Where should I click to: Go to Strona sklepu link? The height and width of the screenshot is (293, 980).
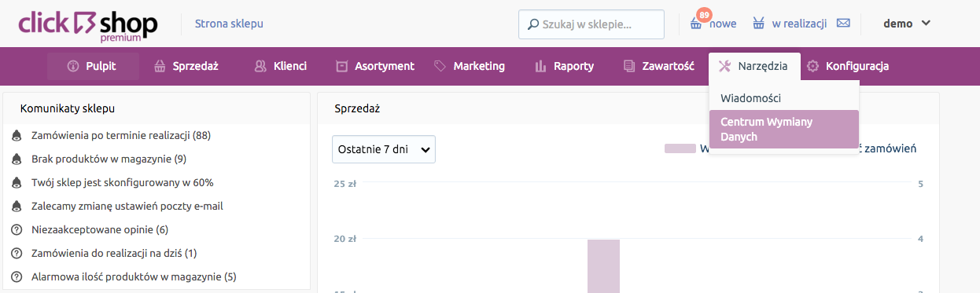click(229, 24)
